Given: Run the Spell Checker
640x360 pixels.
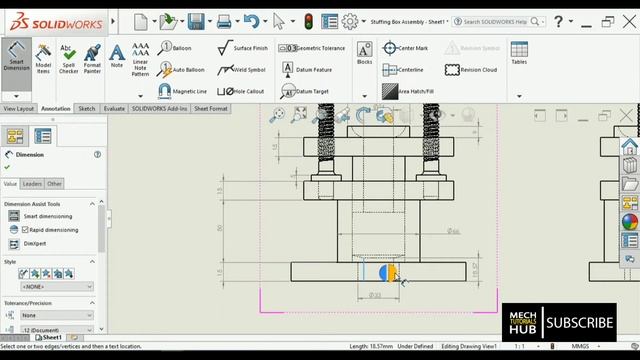Looking at the screenshot, I should (68, 58).
